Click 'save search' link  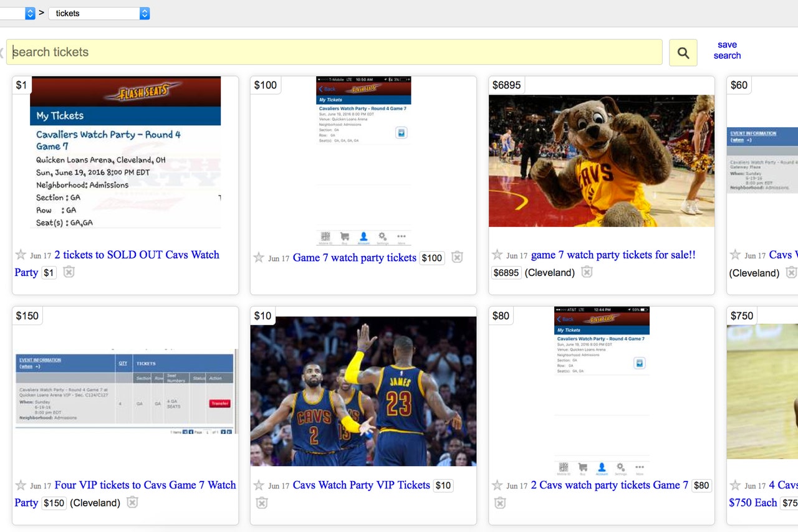pos(727,50)
